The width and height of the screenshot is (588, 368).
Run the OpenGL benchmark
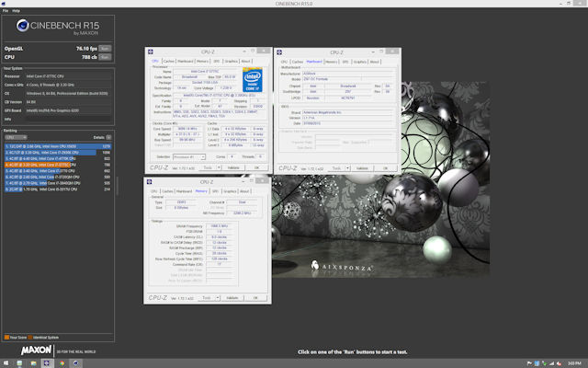pyautogui.click(x=105, y=49)
